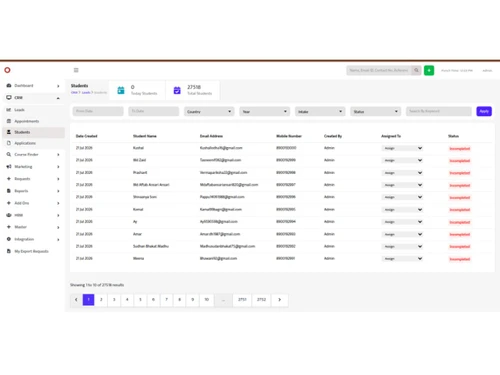500x375 pixels.
Task: Click the Dashboard sidebar icon
Action: point(9,86)
